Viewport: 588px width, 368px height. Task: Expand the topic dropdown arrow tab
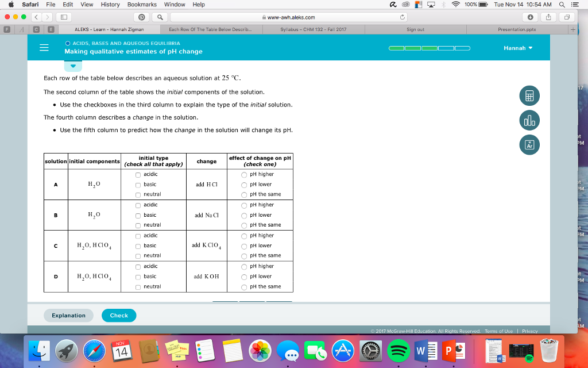[x=73, y=65]
